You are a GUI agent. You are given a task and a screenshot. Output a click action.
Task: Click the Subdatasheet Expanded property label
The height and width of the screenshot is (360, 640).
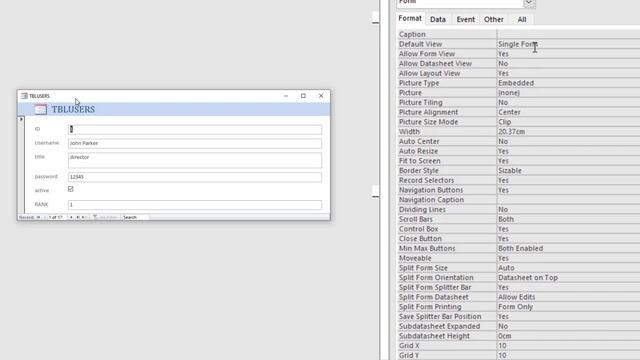[440, 327]
